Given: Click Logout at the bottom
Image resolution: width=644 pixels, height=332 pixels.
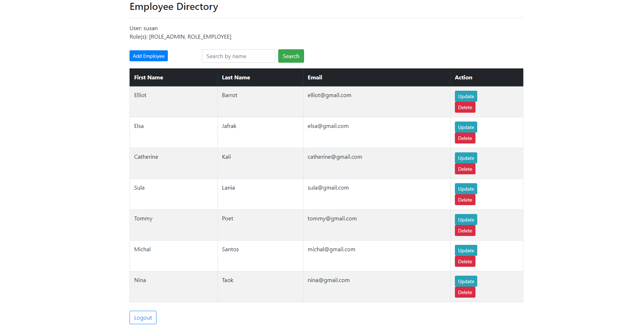Looking at the screenshot, I should click(x=143, y=317).
